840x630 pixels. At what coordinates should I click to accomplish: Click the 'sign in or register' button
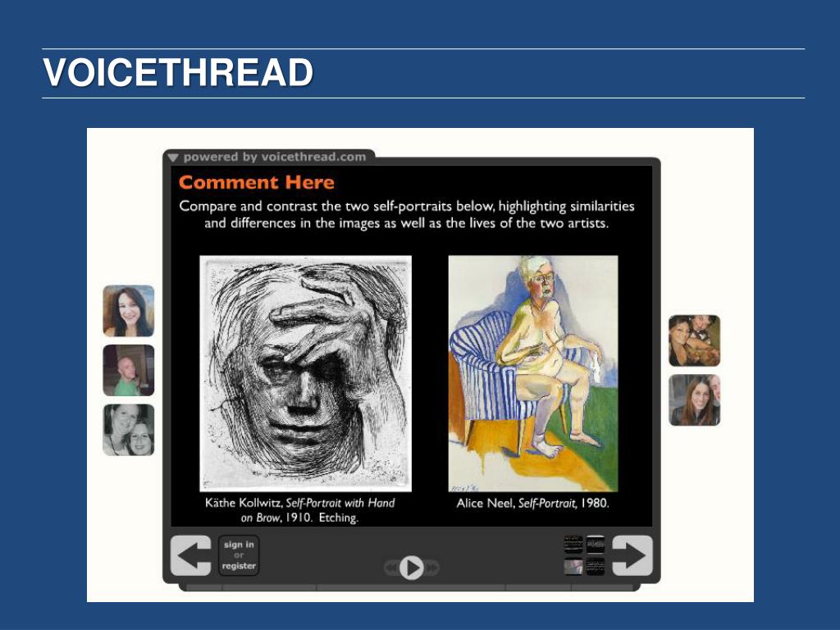(239, 555)
